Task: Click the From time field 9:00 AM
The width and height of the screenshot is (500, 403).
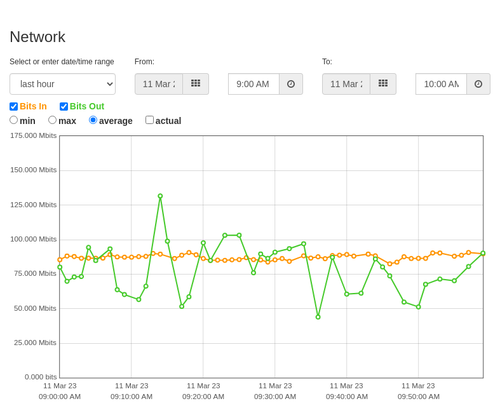Action: click(254, 84)
